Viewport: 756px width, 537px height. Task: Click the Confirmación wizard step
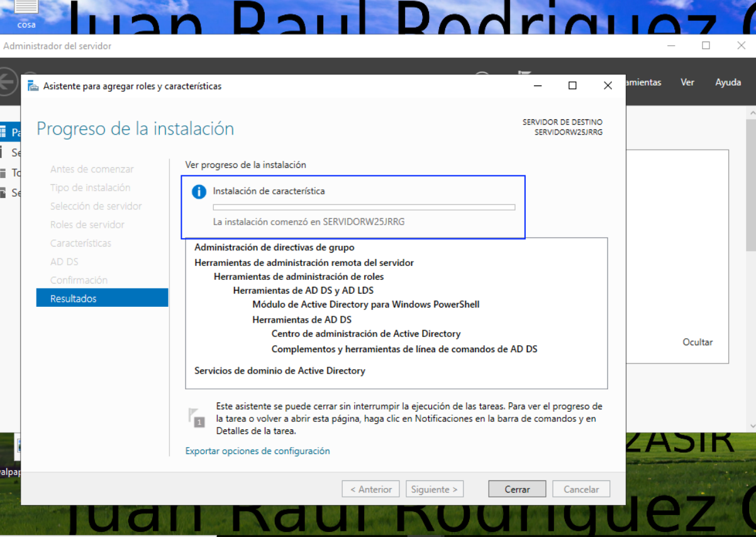79,280
